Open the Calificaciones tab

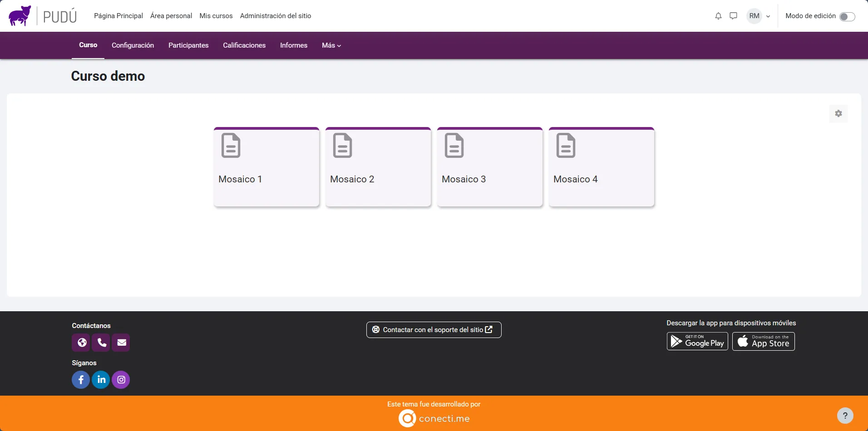tap(244, 45)
